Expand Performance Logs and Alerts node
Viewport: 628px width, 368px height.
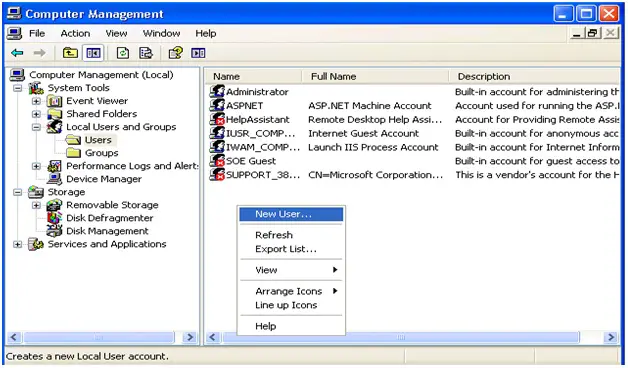tap(36, 166)
